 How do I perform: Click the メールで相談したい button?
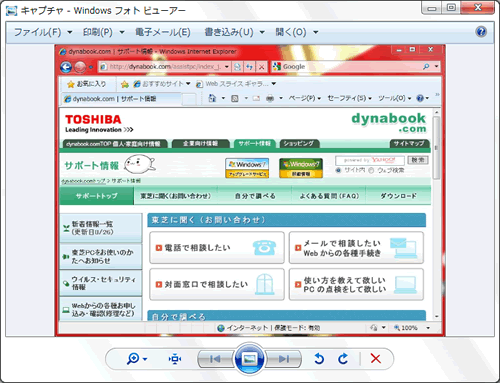click(356, 248)
